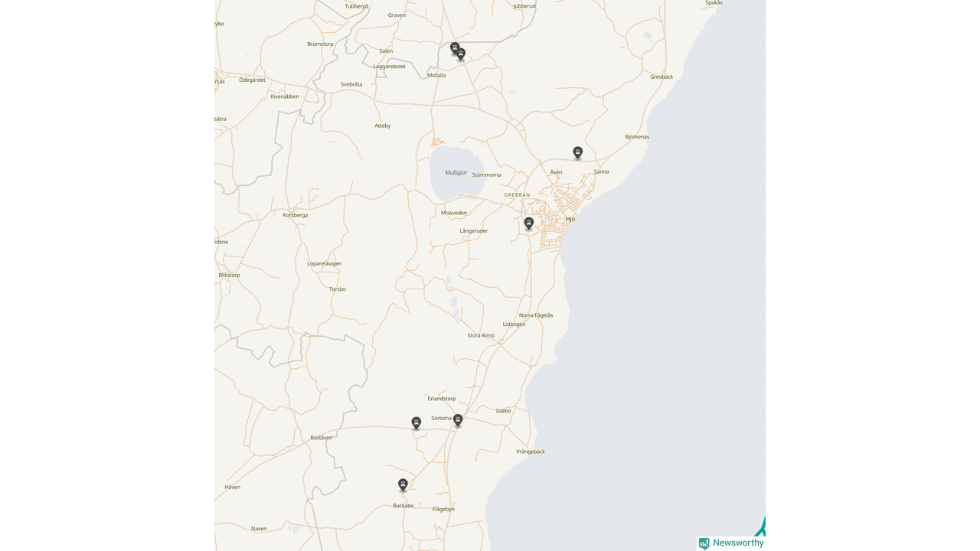Screen dimensions: 980x551
Task: Click the Vrångebäck place label
Action: coord(531,452)
